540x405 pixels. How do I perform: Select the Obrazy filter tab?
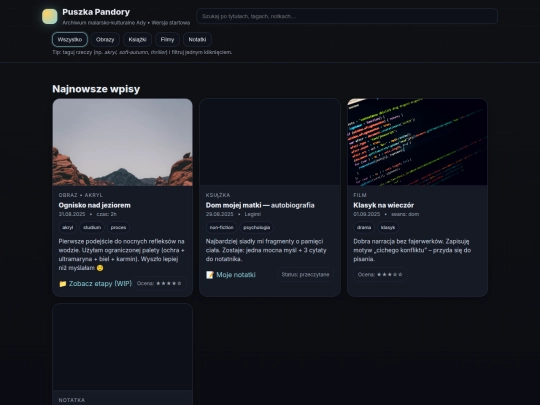click(x=105, y=40)
